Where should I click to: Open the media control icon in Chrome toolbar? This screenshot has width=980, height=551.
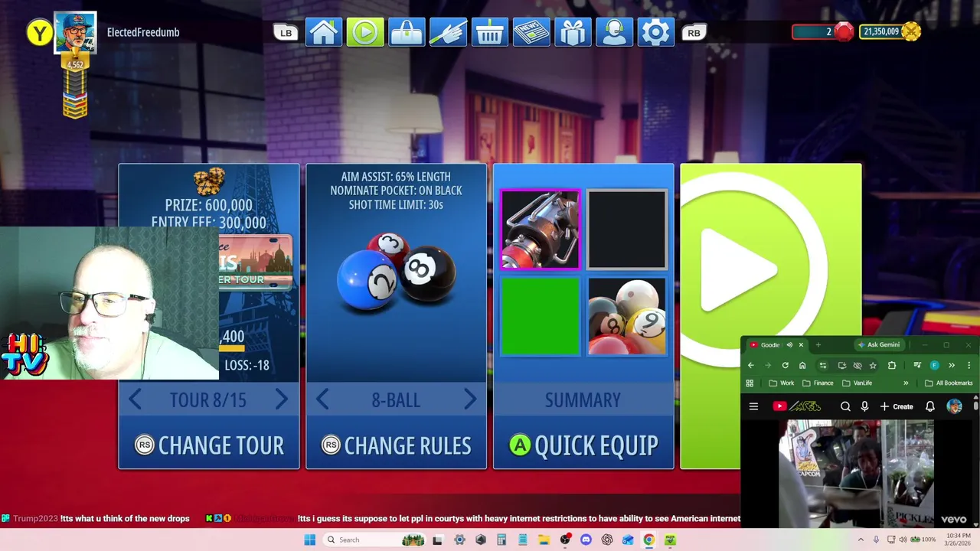917,365
